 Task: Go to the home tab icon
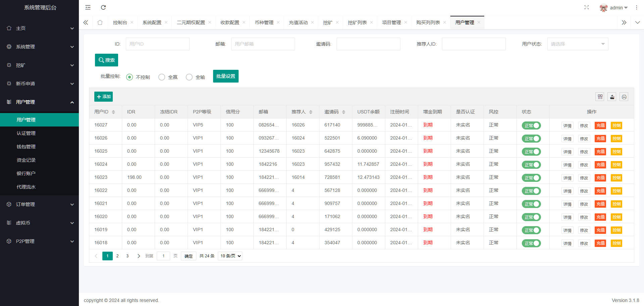(100, 22)
